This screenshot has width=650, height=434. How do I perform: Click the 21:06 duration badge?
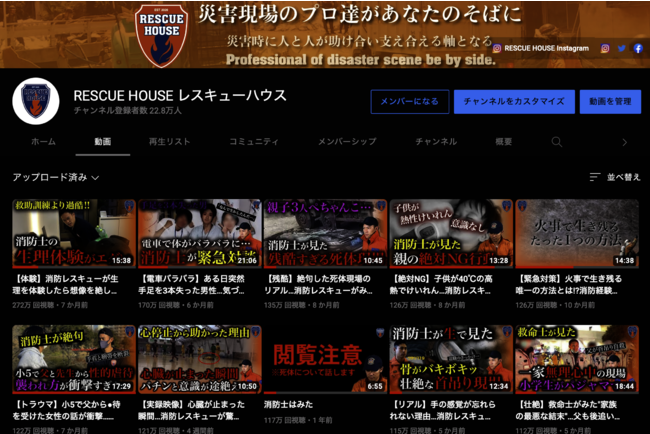point(247,261)
